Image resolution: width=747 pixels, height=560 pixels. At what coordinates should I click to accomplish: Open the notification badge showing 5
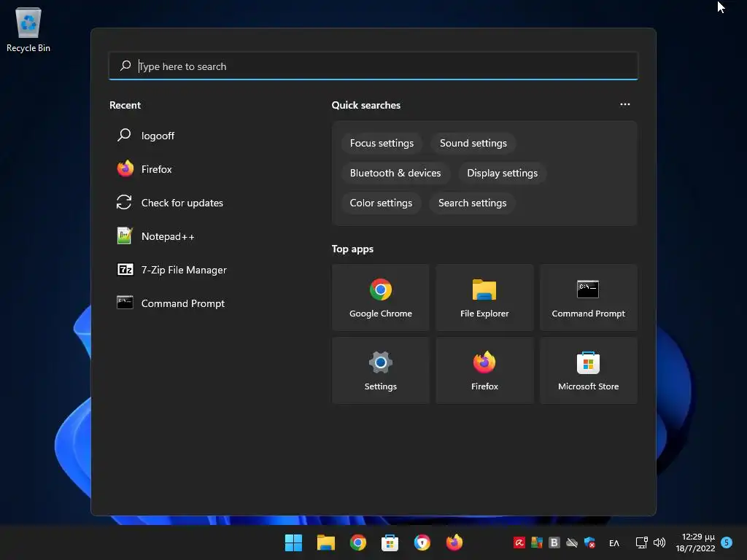coord(727,542)
